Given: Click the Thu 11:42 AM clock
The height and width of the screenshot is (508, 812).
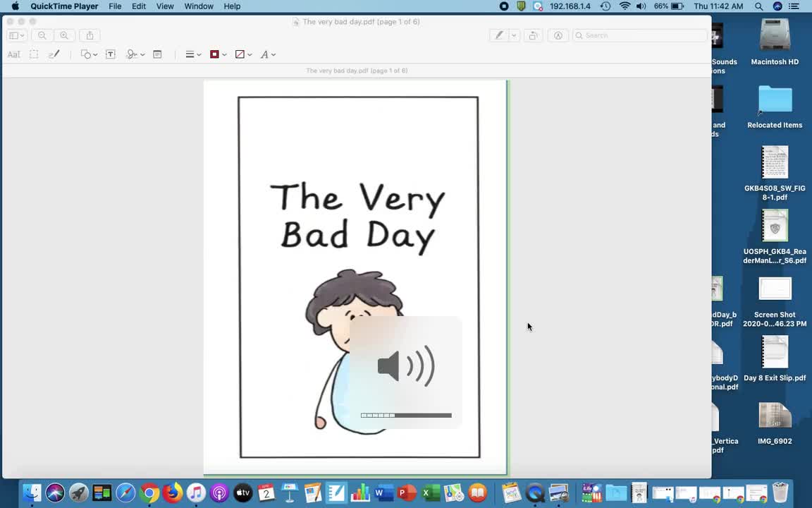Looking at the screenshot, I should click(x=718, y=6).
